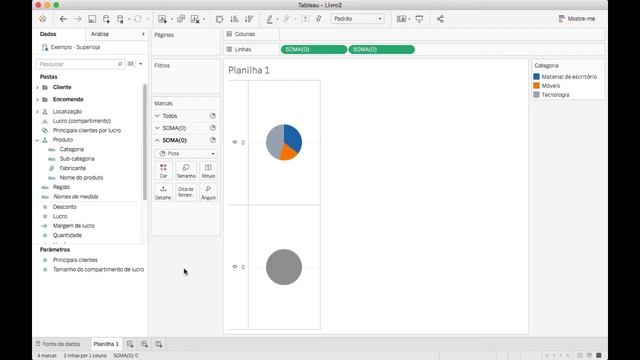This screenshot has height=360, width=640.
Task: Click the sort descending icon
Action: 249,19
